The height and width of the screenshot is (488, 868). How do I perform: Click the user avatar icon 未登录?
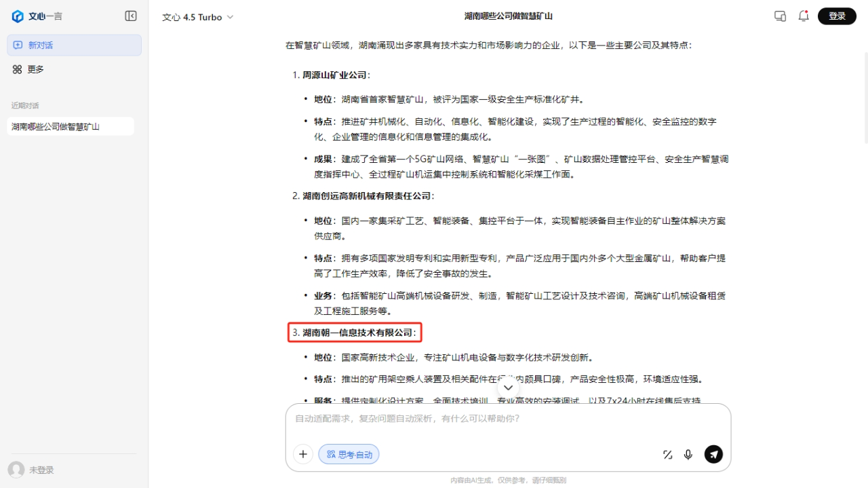click(x=16, y=470)
